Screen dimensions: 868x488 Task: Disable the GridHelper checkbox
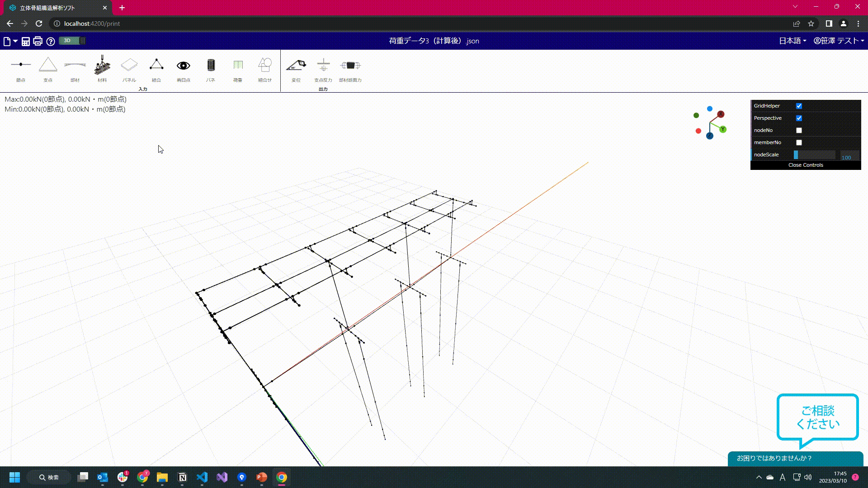point(799,106)
